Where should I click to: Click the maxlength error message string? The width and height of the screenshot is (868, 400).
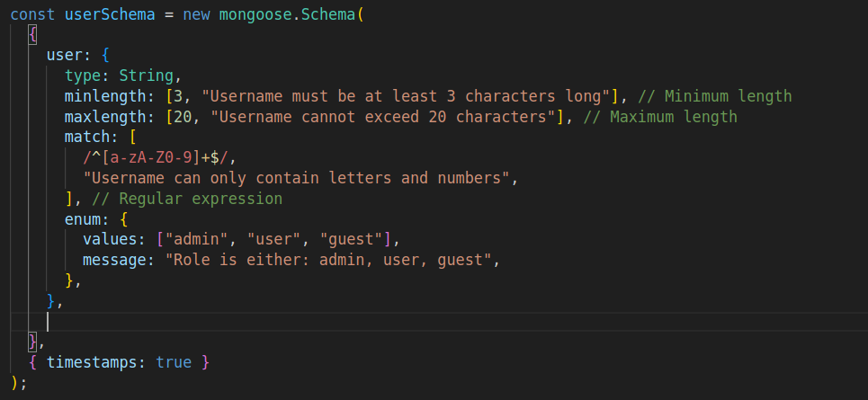(380, 117)
